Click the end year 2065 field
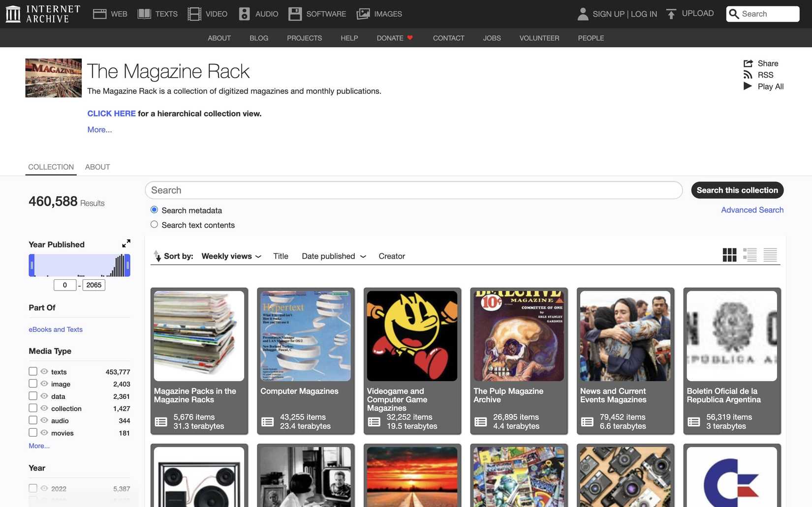812x507 pixels. [x=94, y=285]
